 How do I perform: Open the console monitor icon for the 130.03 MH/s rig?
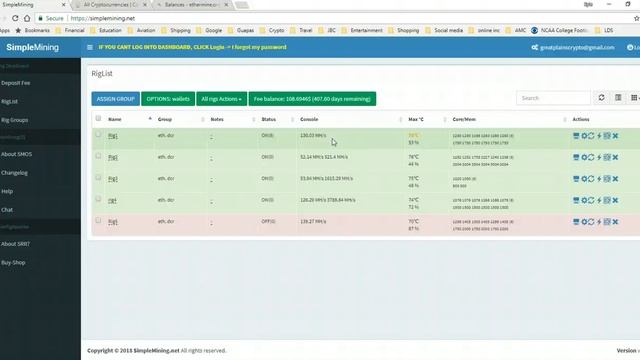[576, 136]
